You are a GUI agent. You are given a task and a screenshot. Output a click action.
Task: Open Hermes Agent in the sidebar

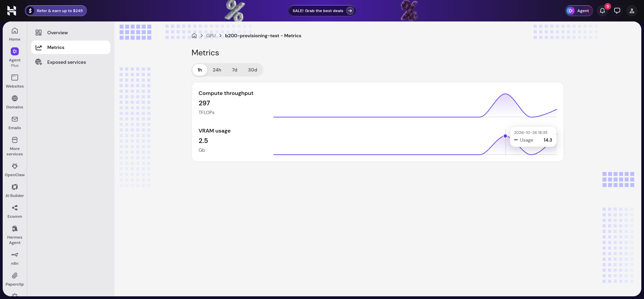click(15, 235)
